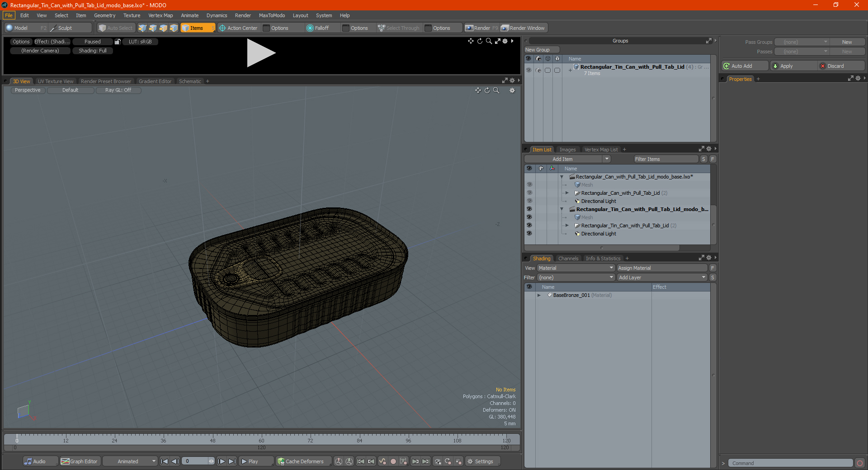Toggle the preview lock icon
This screenshot has height=470, width=868.
[118, 42]
